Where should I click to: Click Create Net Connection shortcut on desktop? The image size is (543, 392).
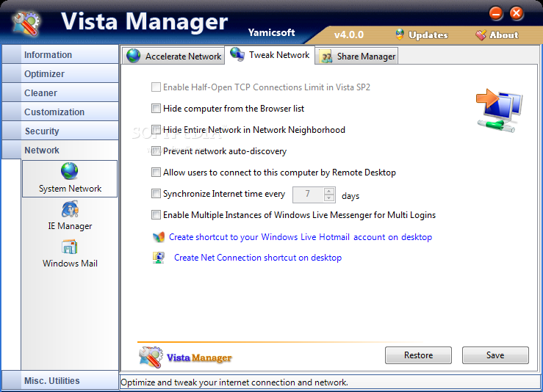pos(258,258)
